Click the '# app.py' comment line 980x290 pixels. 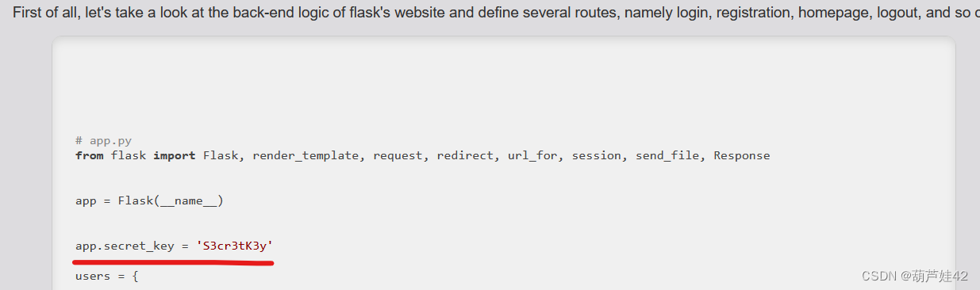click(103, 141)
